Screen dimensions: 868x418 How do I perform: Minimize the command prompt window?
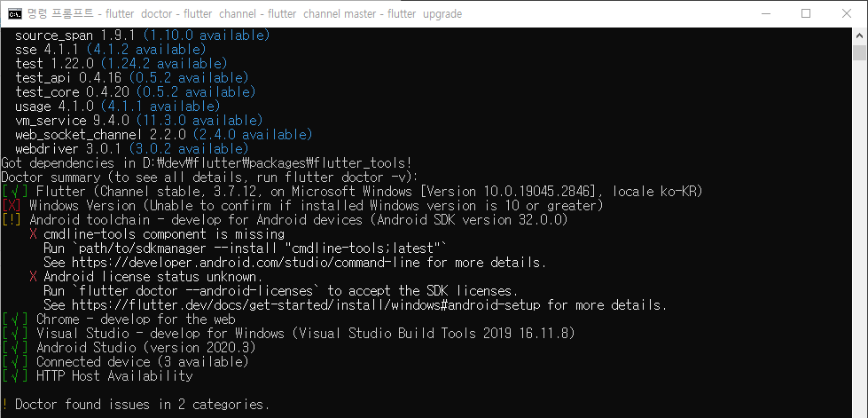click(765, 14)
